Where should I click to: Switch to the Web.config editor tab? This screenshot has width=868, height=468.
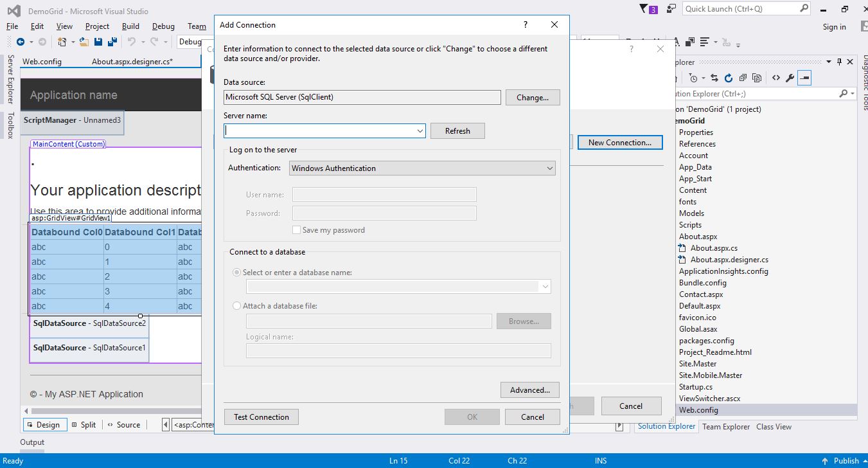pyautogui.click(x=42, y=61)
